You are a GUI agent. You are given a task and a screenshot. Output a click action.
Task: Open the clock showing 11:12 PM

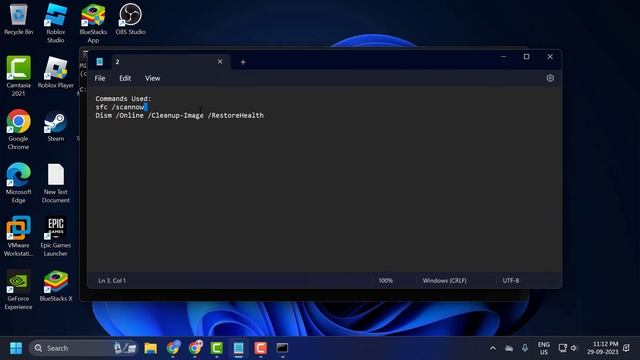coord(603,348)
